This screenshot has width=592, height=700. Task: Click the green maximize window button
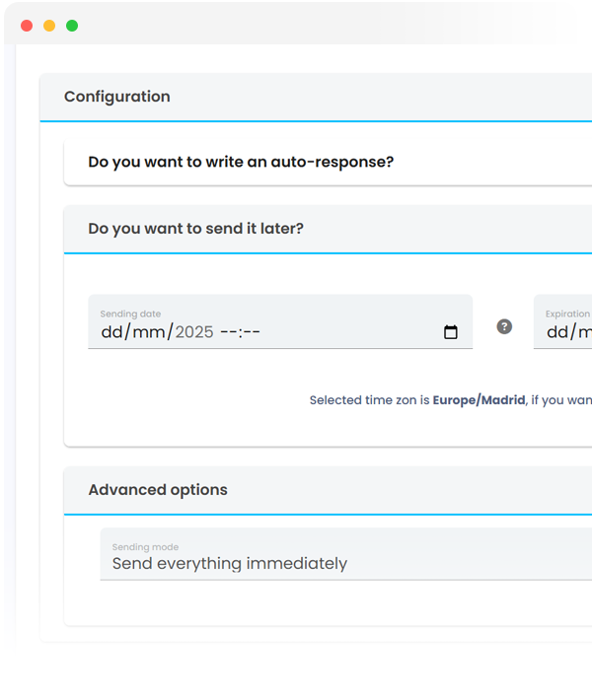[x=72, y=26]
